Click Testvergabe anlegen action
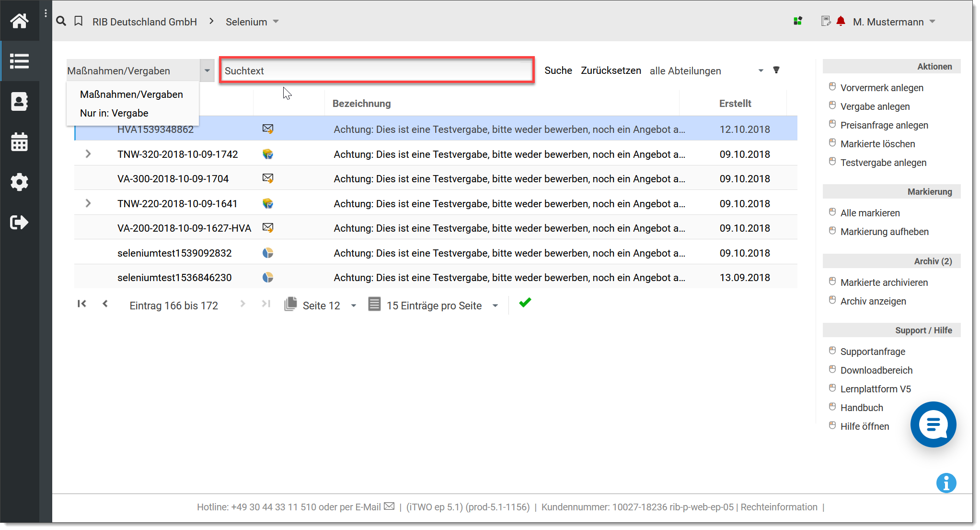The height and width of the screenshot is (530, 980). tap(883, 163)
